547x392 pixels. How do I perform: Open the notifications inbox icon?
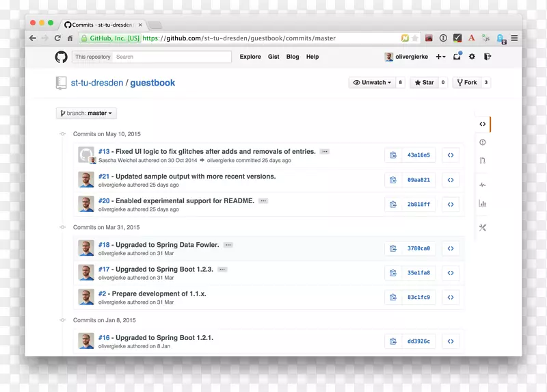pyautogui.click(x=457, y=57)
